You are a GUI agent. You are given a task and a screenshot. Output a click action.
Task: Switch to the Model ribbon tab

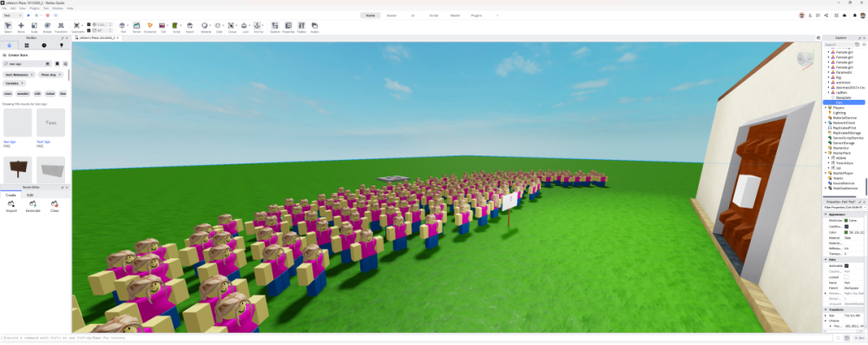tap(455, 16)
